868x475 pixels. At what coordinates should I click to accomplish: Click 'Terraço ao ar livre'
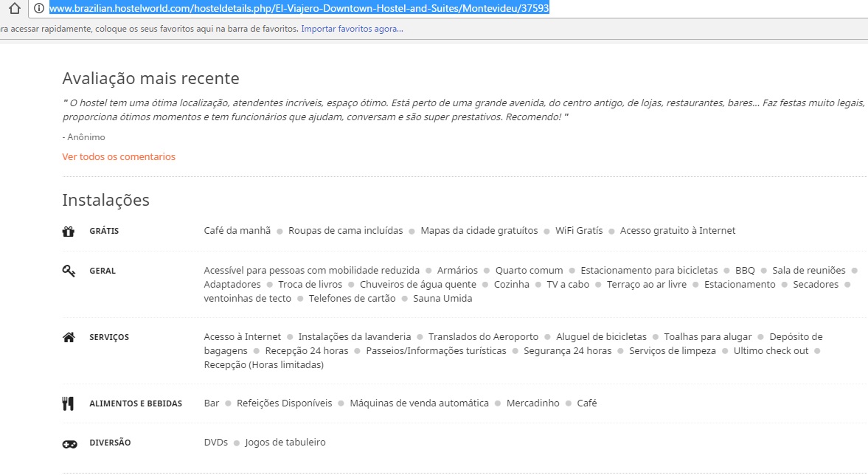click(647, 284)
